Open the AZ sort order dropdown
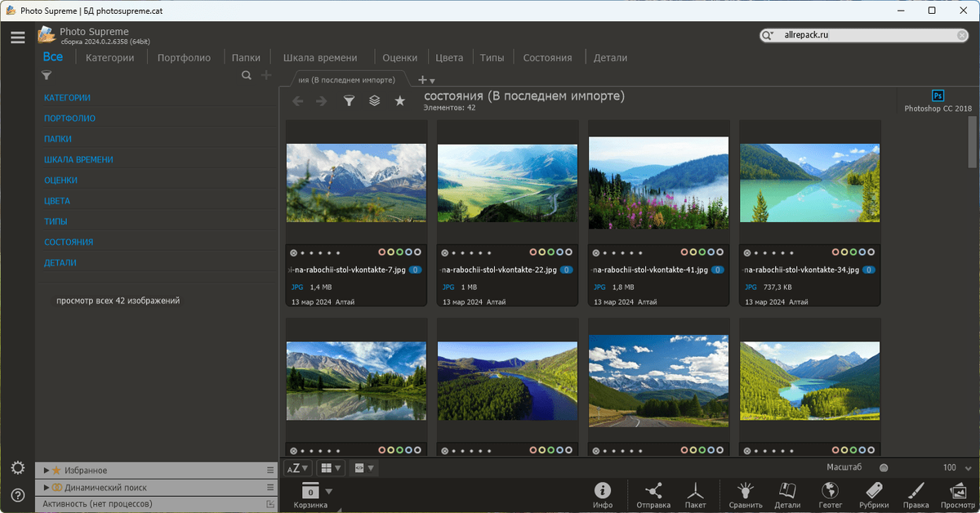980x513 pixels. tap(297, 468)
